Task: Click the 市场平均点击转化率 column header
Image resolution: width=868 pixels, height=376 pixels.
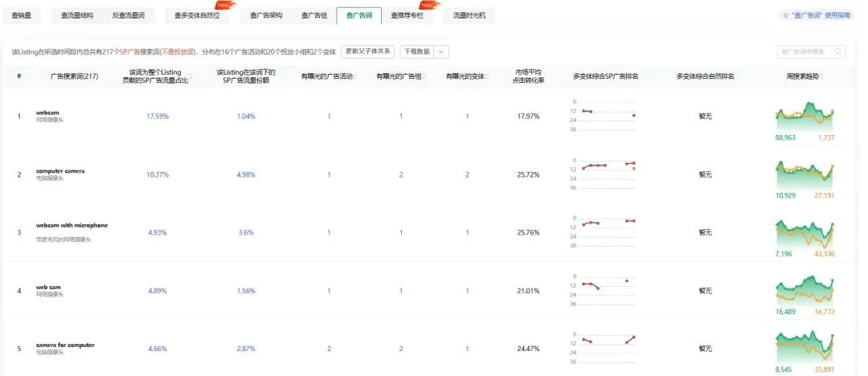Action: point(529,76)
